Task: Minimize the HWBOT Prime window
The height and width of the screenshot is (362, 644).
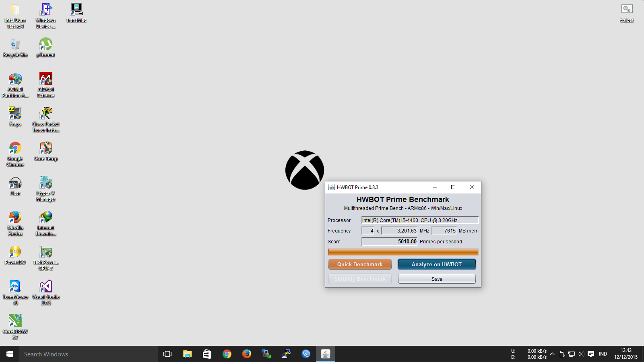Action: click(x=435, y=187)
